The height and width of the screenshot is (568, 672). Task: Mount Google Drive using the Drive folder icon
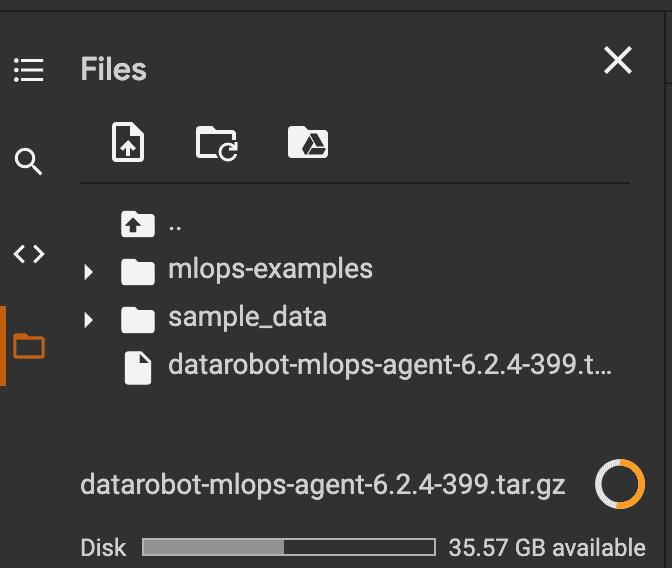point(308,142)
